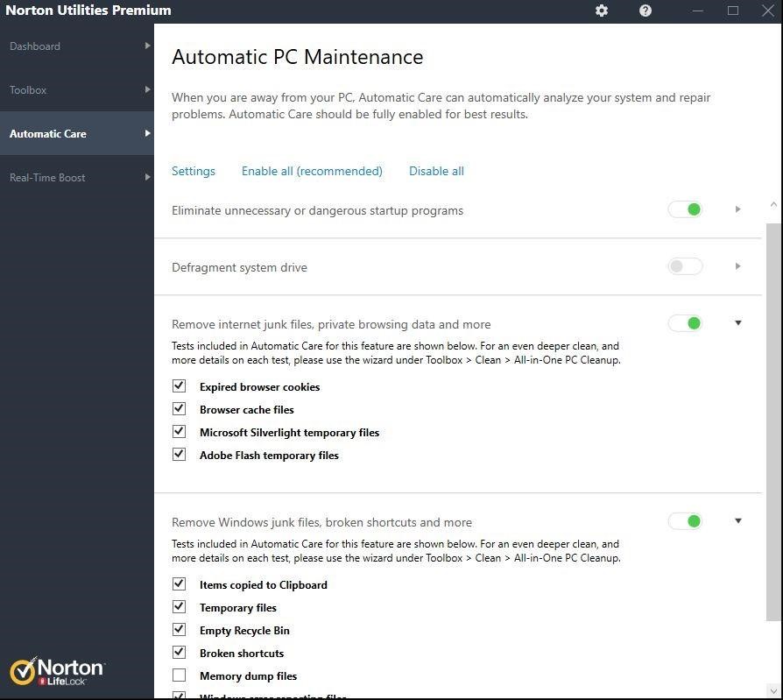Select Toolbox in the sidebar

click(x=27, y=89)
